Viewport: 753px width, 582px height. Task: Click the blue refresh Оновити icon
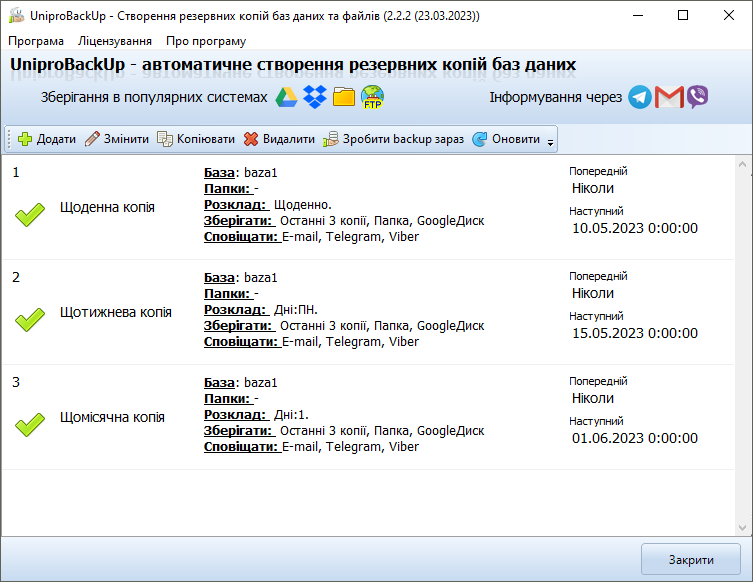pos(479,139)
